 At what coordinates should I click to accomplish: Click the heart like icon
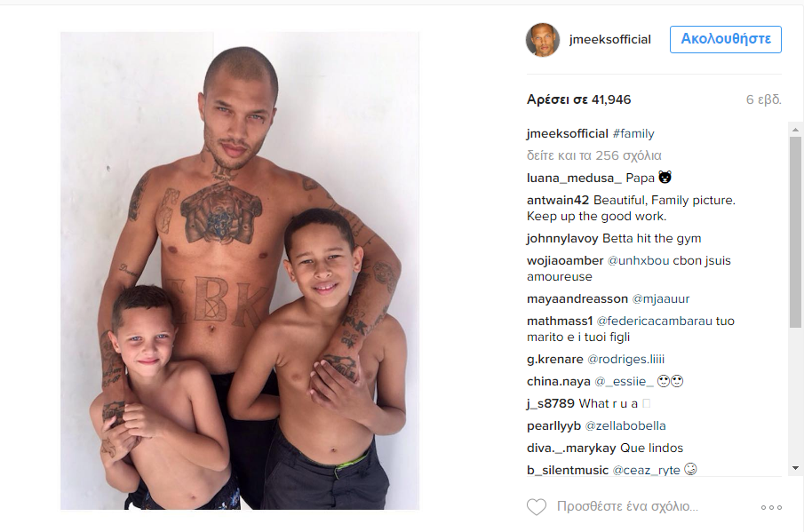tap(537, 507)
